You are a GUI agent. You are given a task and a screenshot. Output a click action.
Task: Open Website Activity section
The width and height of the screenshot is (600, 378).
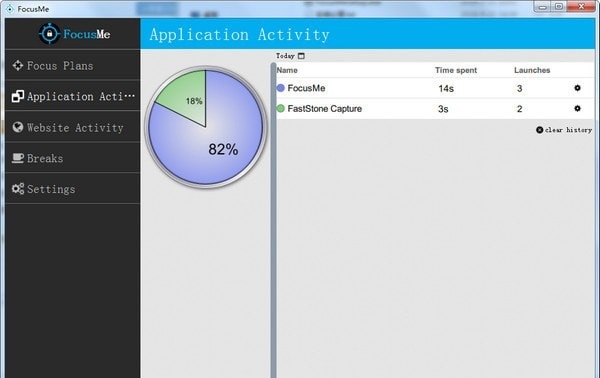click(x=73, y=127)
